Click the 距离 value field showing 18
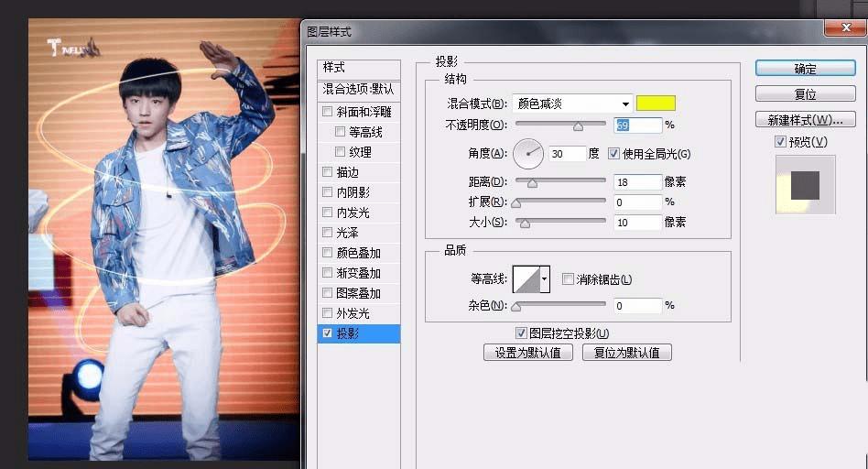This screenshot has height=469, width=868. [x=637, y=182]
